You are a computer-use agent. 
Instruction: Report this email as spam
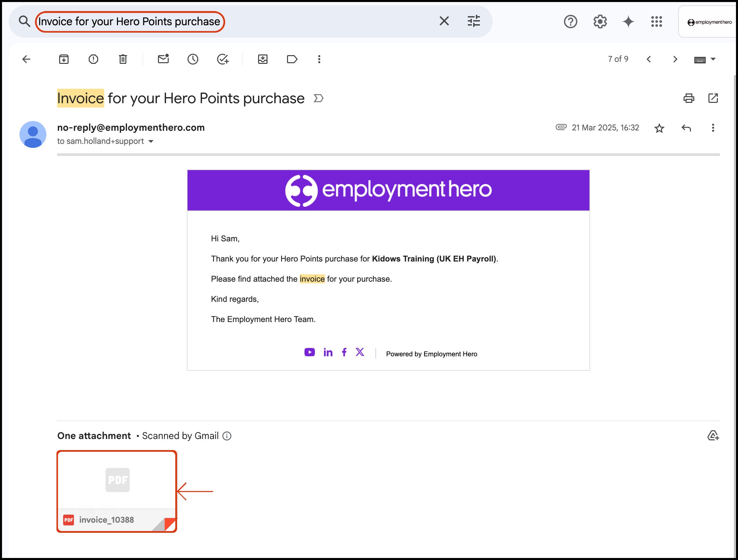coord(93,59)
